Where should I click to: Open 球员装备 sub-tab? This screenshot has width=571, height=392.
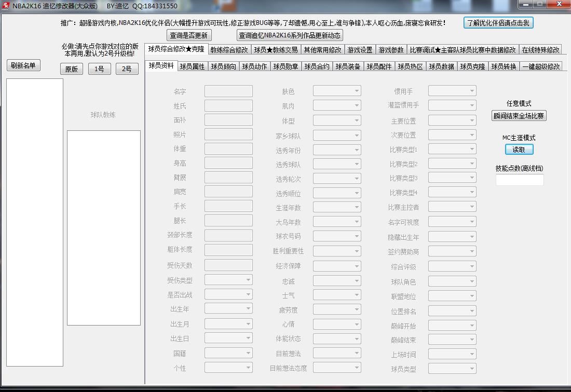pos(348,66)
